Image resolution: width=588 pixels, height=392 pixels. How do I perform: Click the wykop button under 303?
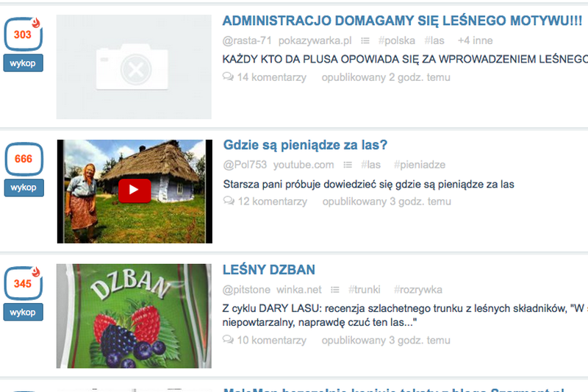pos(24,63)
